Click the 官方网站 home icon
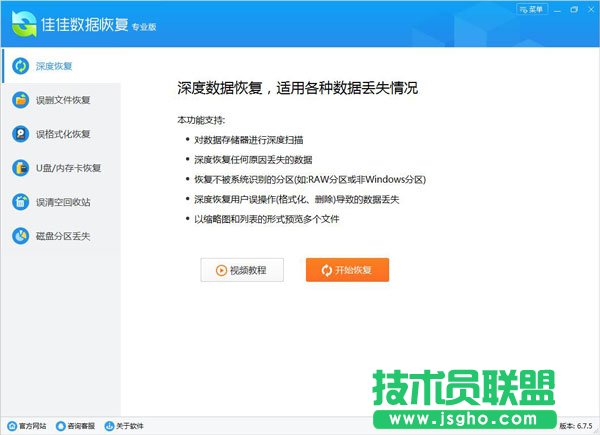Viewport: 600px width, 435px height. [12, 426]
